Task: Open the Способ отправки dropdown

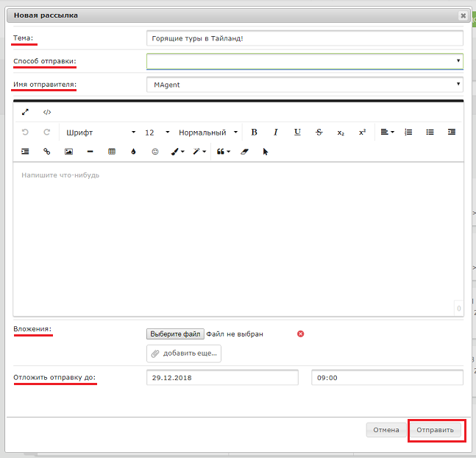Action: click(305, 61)
